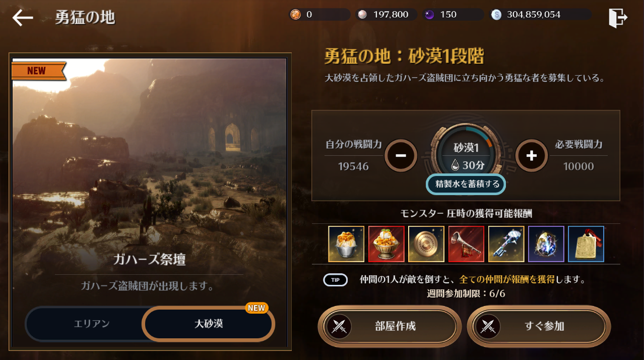This screenshot has width=644, height=360.
Task: Select the shaved ice reward icon
Action: [x=346, y=244]
